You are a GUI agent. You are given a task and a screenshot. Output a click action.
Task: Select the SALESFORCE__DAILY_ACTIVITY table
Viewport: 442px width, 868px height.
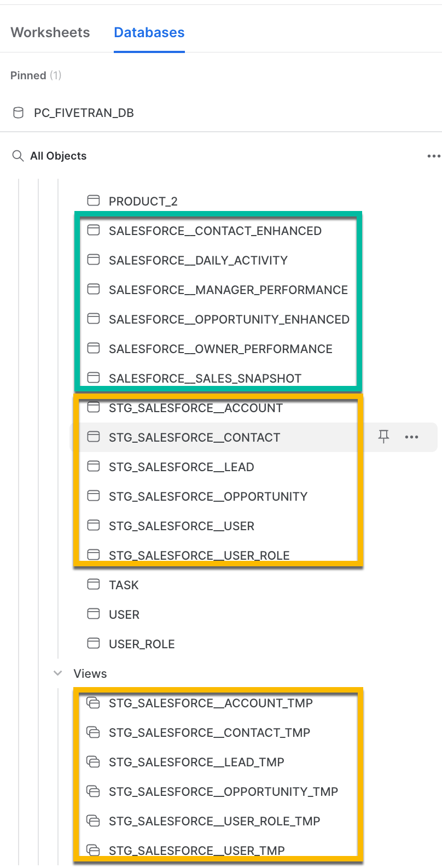[x=198, y=260]
